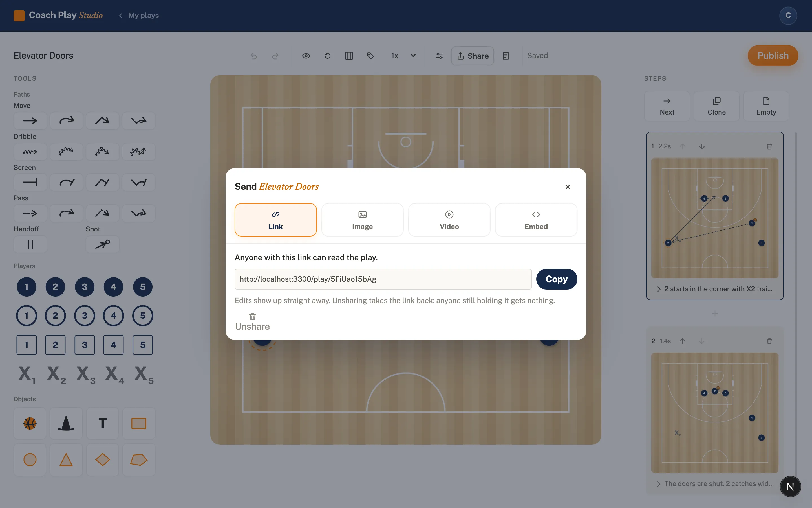Select the Link share tab
This screenshot has width=812, height=508.
tap(275, 220)
